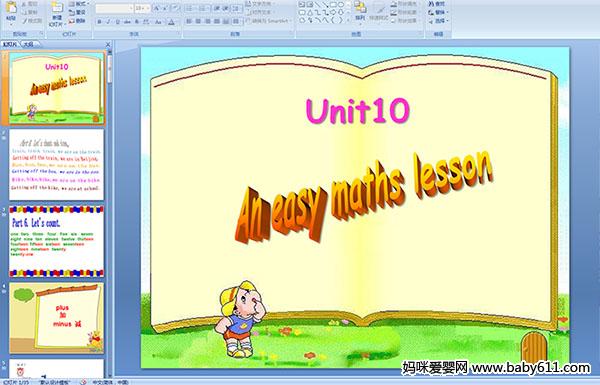This screenshot has width=600, height=385.
Task: Click the font color A icon
Action: pos(171,22)
